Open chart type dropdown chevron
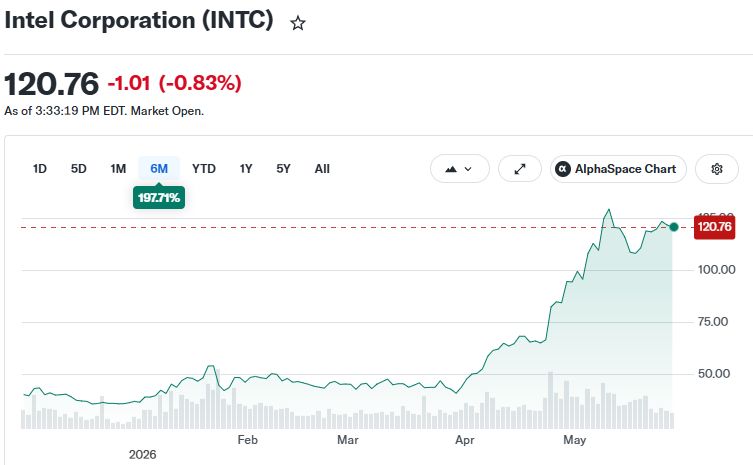The image size is (753, 465). 468,169
